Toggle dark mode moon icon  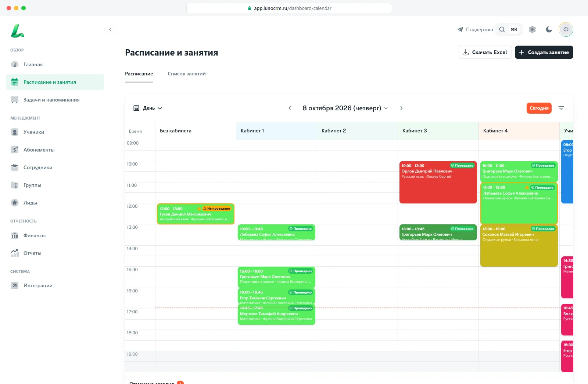click(x=549, y=29)
